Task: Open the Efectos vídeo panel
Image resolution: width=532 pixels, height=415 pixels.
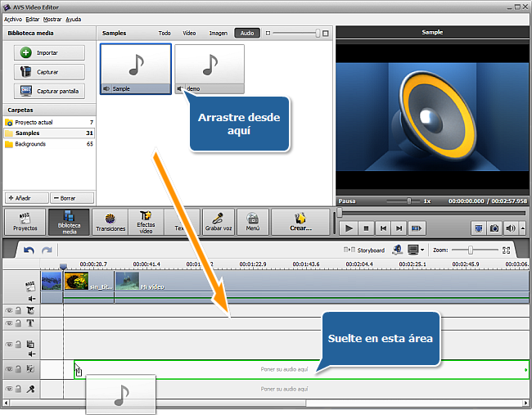Action: 146,223
